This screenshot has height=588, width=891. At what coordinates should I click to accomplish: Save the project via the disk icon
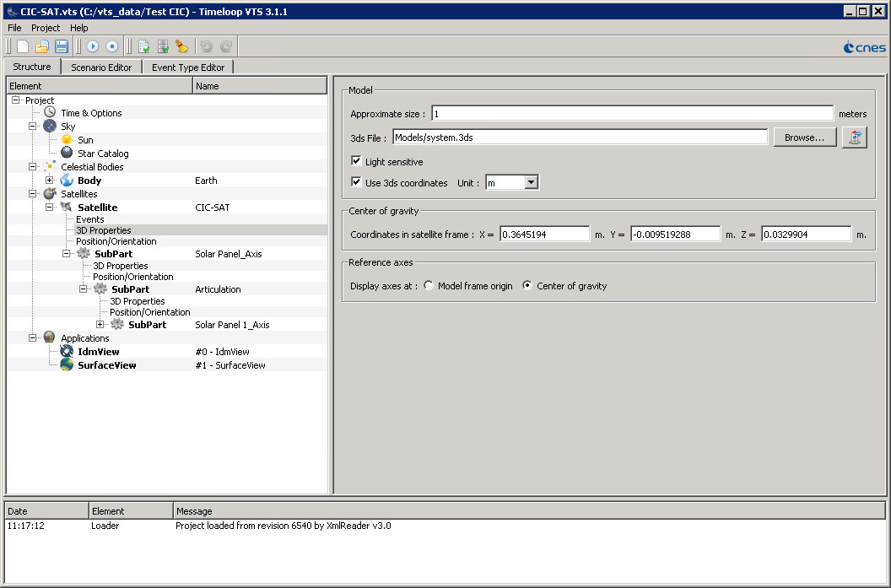click(62, 46)
